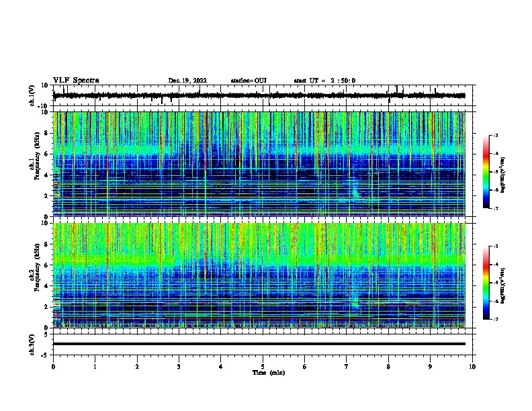Click the "-10" tick on ch.1(V) axis
The height and width of the screenshot is (411, 532).
tap(44, 106)
